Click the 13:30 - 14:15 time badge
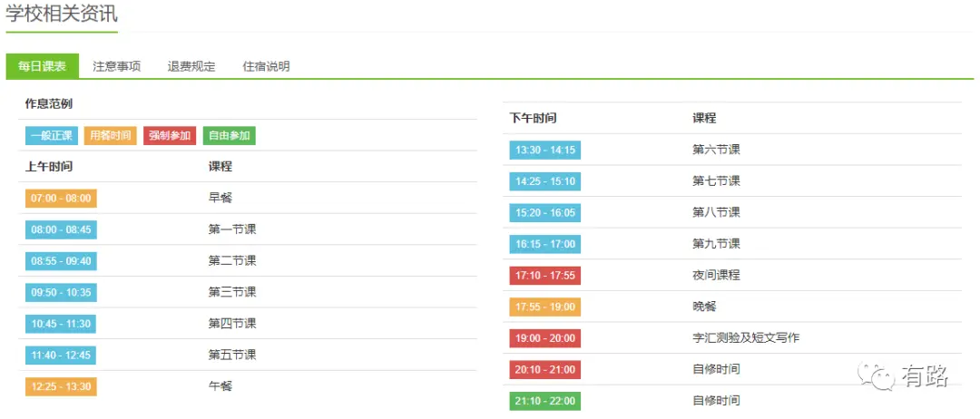Image resolution: width=980 pixels, height=419 pixels. [545, 151]
